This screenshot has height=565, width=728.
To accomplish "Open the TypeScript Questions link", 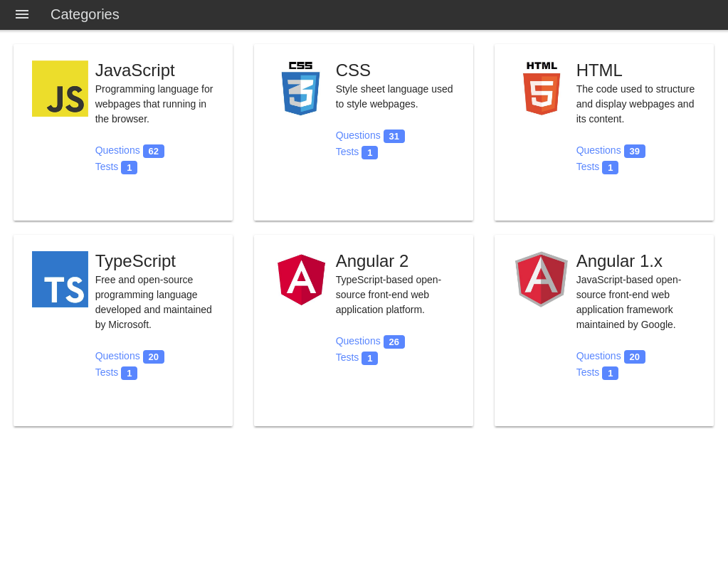I will 117,356.
